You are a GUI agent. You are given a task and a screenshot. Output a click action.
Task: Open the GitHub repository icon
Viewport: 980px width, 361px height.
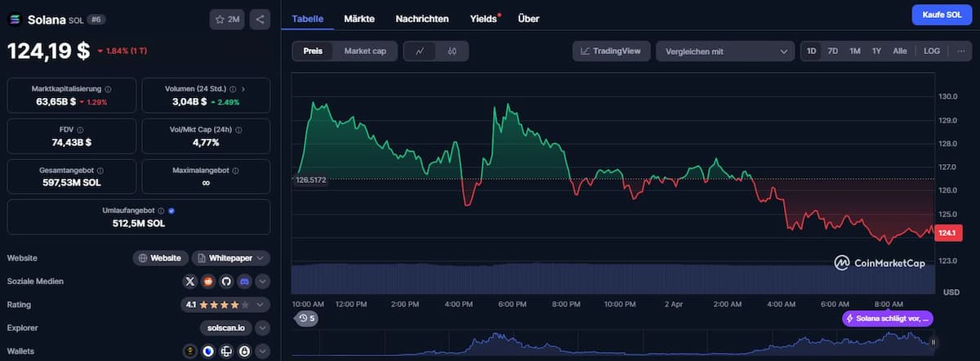pos(226,281)
